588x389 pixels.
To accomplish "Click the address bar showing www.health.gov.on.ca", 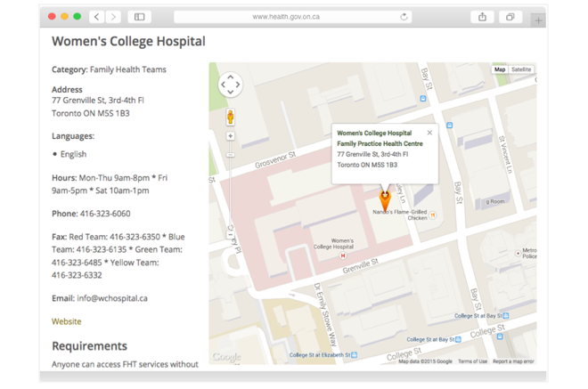I will click(x=292, y=17).
